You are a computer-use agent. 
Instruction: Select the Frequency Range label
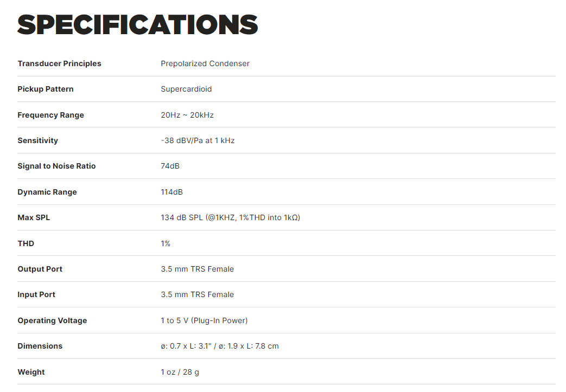[51, 115]
